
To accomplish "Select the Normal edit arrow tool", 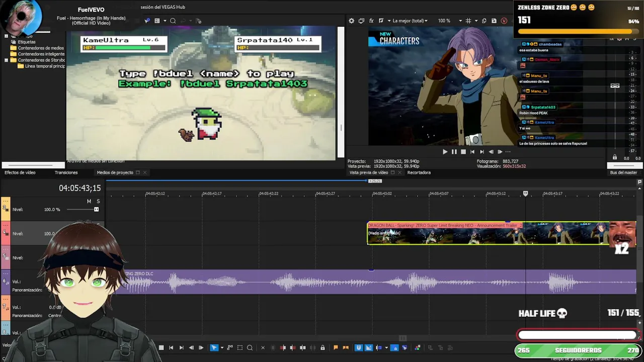I will click(x=214, y=347).
